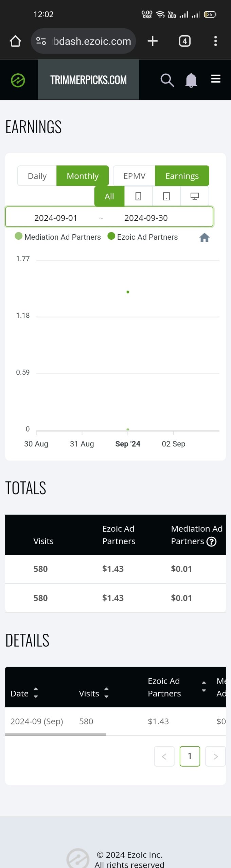Select the EPMV toggle
The image size is (231, 868).
(134, 176)
